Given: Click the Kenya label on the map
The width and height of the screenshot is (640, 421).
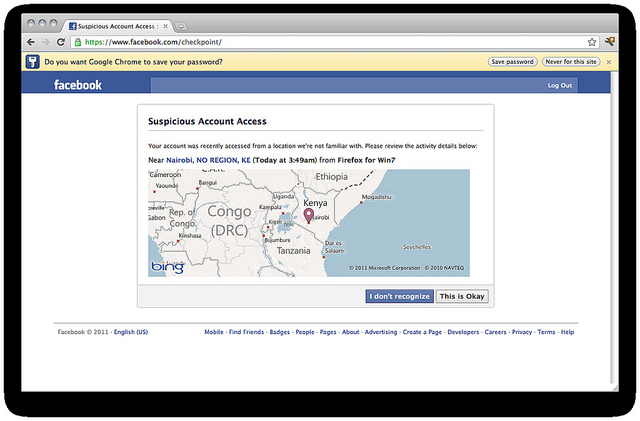Looking at the screenshot, I should coord(315,203).
